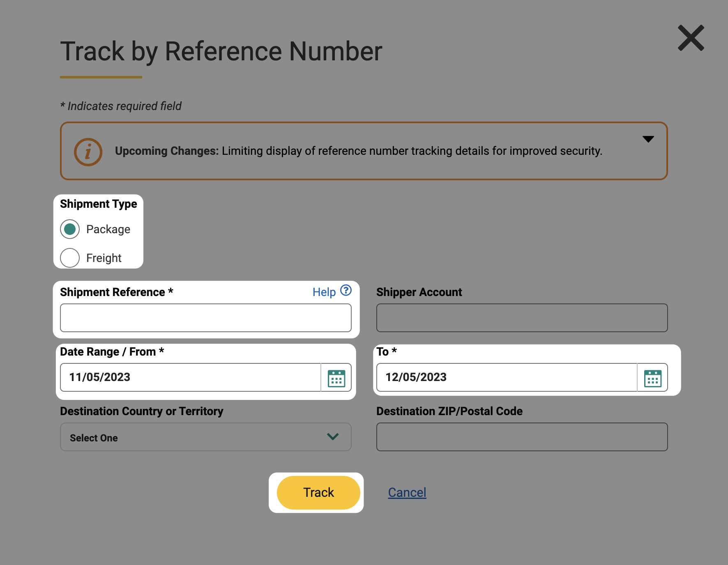Choose the Freight radio button
Screen dimensions: 728x565
70,258
